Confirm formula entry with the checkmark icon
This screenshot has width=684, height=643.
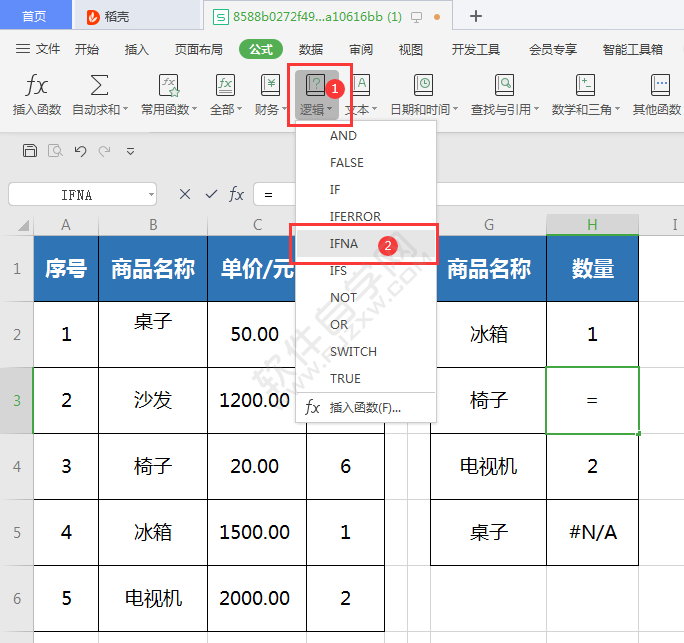(x=211, y=194)
